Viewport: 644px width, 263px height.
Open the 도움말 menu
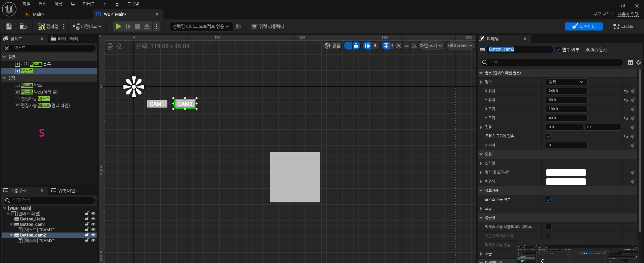[x=133, y=4]
